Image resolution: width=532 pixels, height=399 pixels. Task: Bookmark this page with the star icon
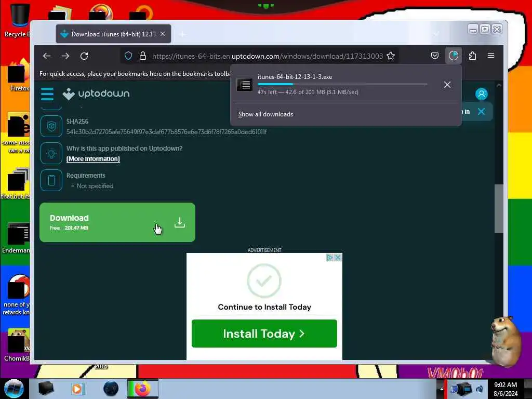click(391, 56)
